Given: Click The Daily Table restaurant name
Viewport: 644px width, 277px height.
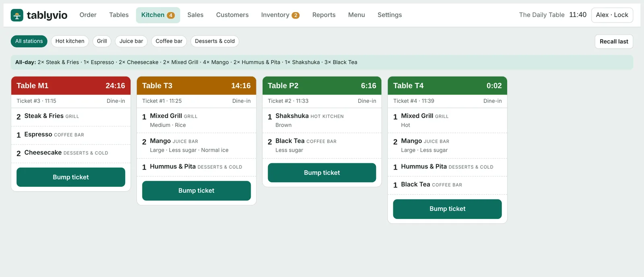Looking at the screenshot, I should pos(542,15).
